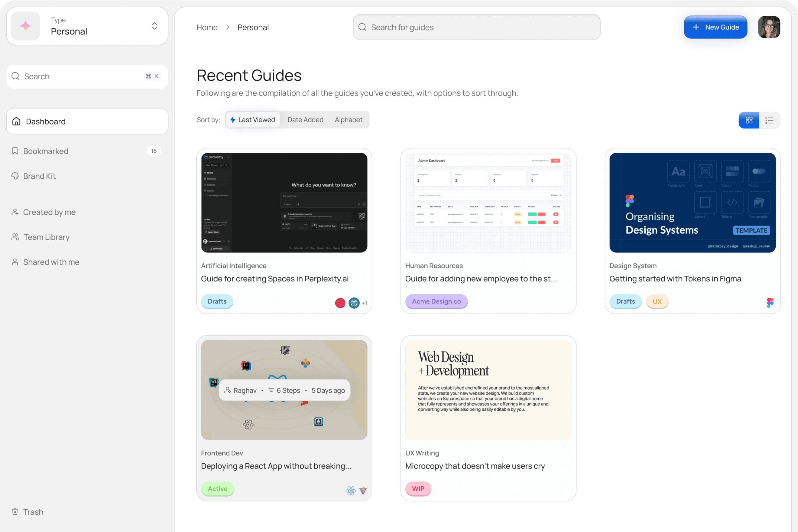Open Bookmarked guides from sidebar
The image size is (798, 532).
click(x=46, y=151)
